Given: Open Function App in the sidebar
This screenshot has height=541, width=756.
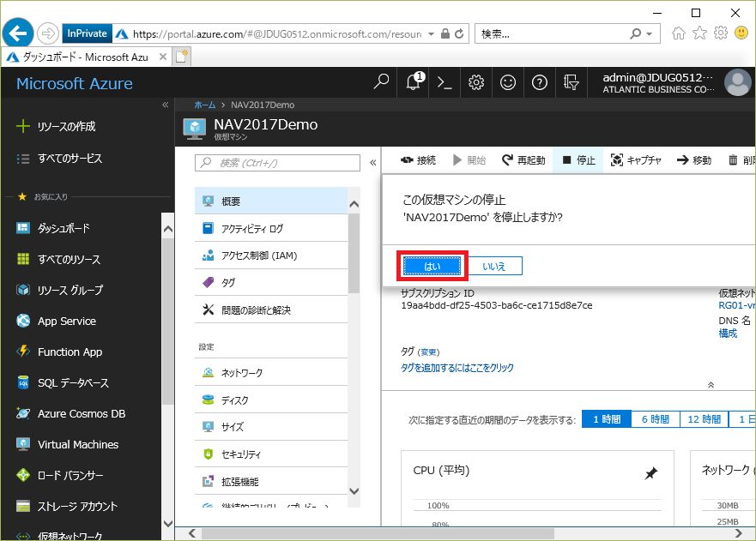Looking at the screenshot, I should tap(59, 352).
